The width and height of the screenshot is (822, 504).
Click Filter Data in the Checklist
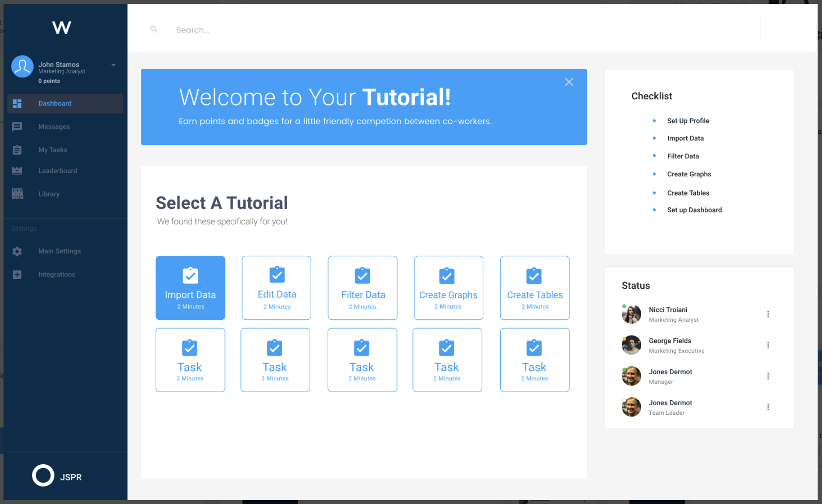(683, 156)
